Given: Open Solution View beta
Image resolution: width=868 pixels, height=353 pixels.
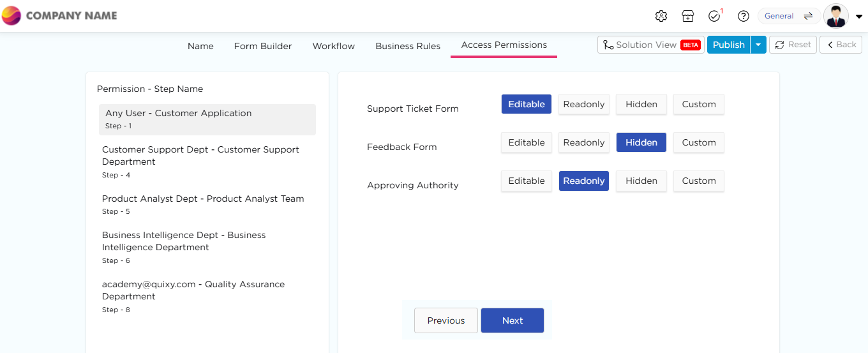Looking at the screenshot, I should tap(651, 45).
